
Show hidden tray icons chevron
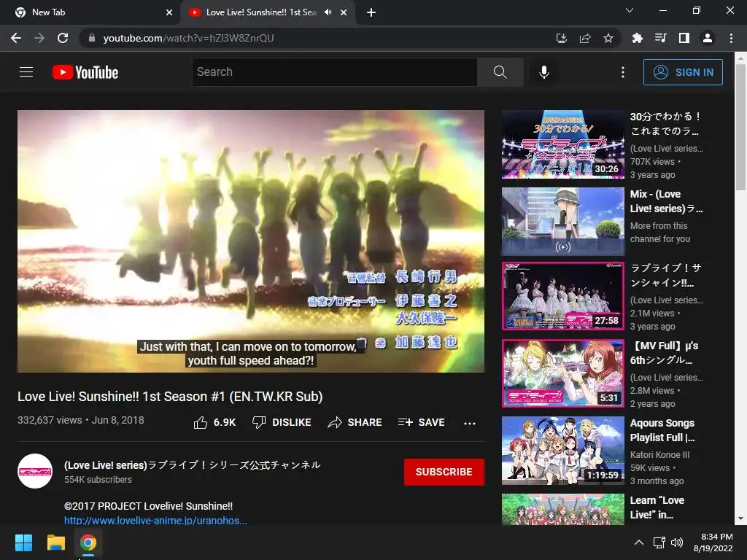point(639,542)
